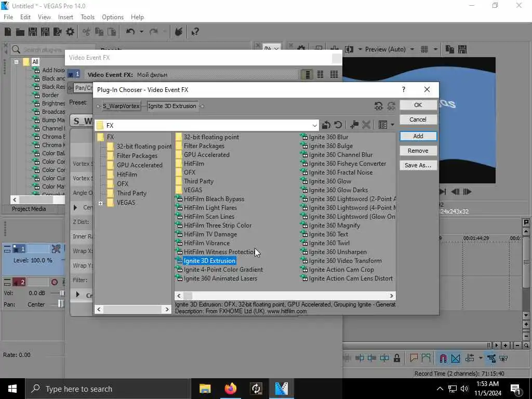Open project properties gear icon
The image size is (532, 399).
point(70,32)
